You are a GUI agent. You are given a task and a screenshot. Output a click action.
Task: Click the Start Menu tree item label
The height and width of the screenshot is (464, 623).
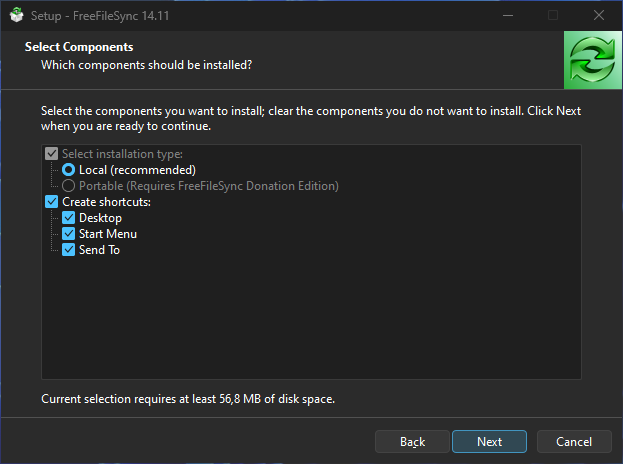[x=108, y=234]
